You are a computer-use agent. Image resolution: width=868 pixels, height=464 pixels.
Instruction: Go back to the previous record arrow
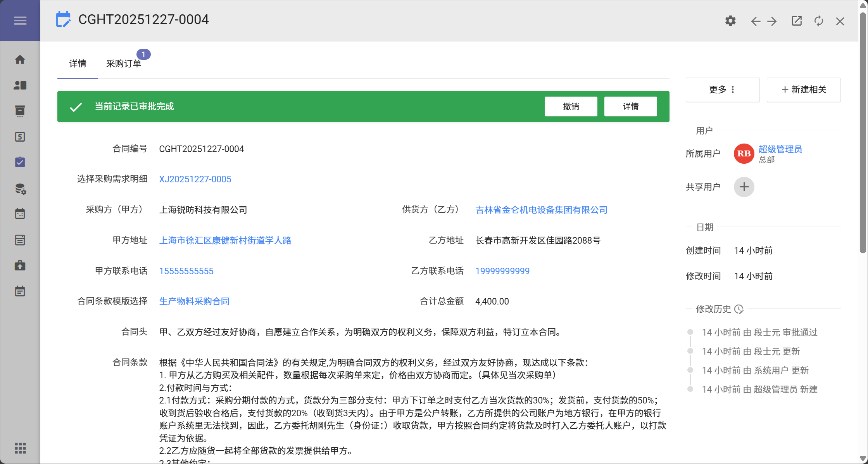[755, 21]
